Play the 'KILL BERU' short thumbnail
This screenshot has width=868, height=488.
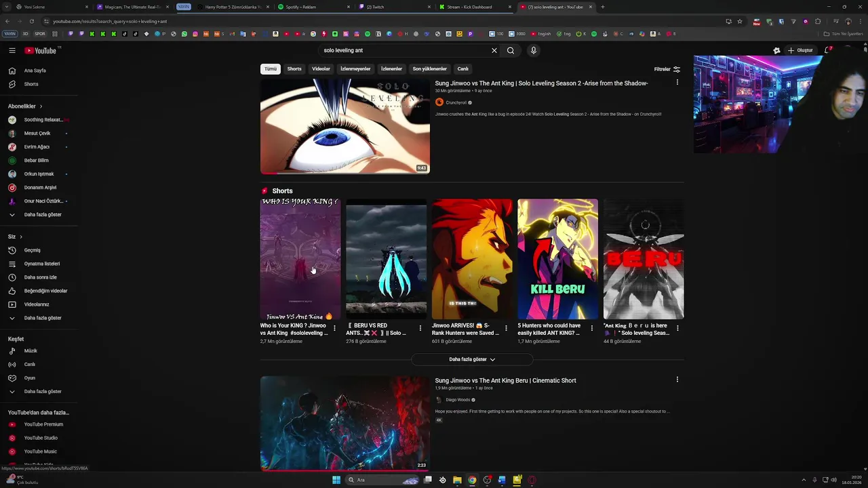[558, 259]
